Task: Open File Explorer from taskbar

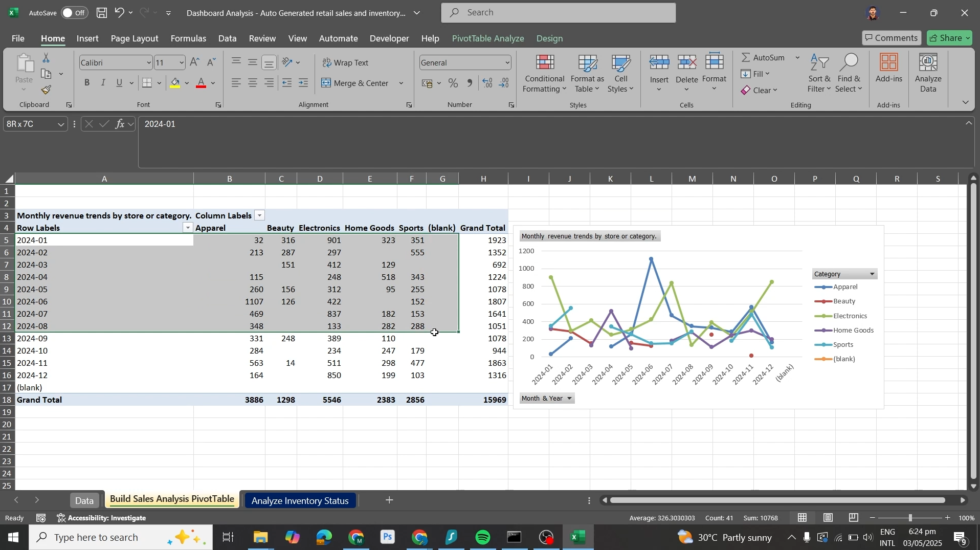Action: [x=260, y=538]
